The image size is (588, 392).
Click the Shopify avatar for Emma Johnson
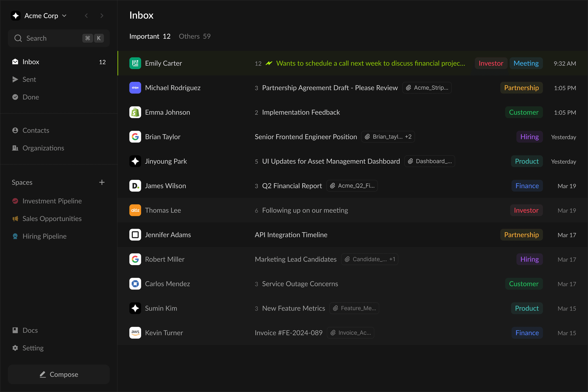135,112
